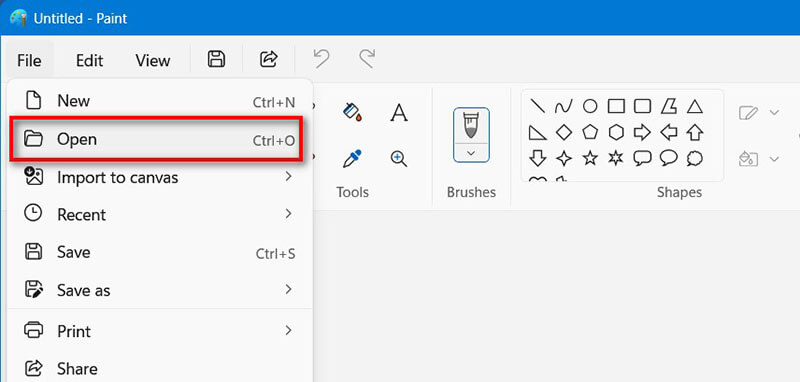Viewport: 800px width, 382px height.
Task: Choose the Six-point star shape
Action: 616,158
